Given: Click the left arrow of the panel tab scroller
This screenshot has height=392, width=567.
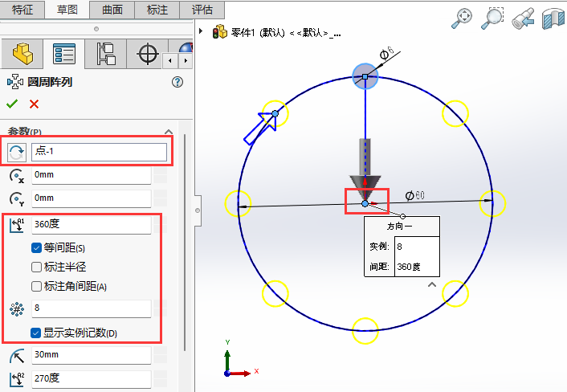Looking at the screenshot, I should [170, 61].
